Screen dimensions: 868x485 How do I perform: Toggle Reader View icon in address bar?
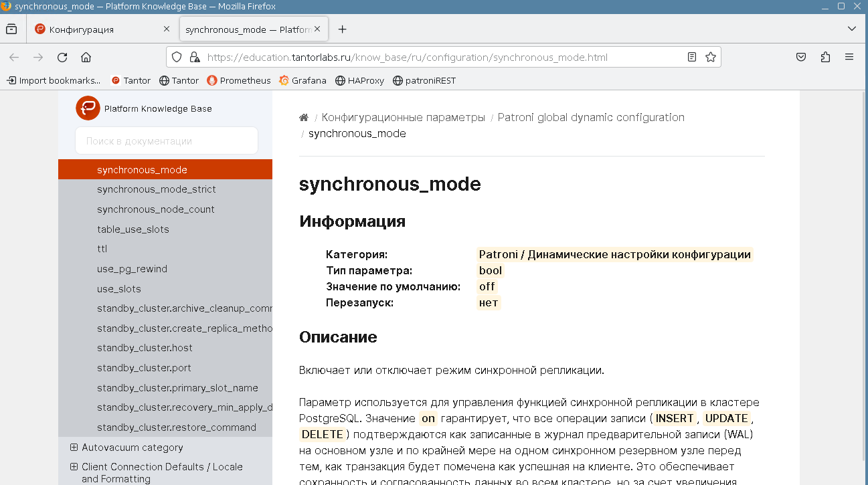[692, 58]
